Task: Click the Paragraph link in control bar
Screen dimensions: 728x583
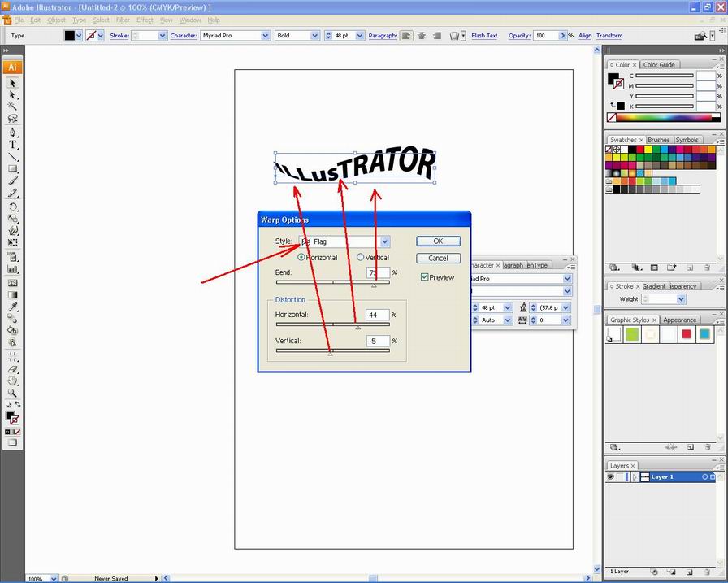Action: click(x=383, y=35)
